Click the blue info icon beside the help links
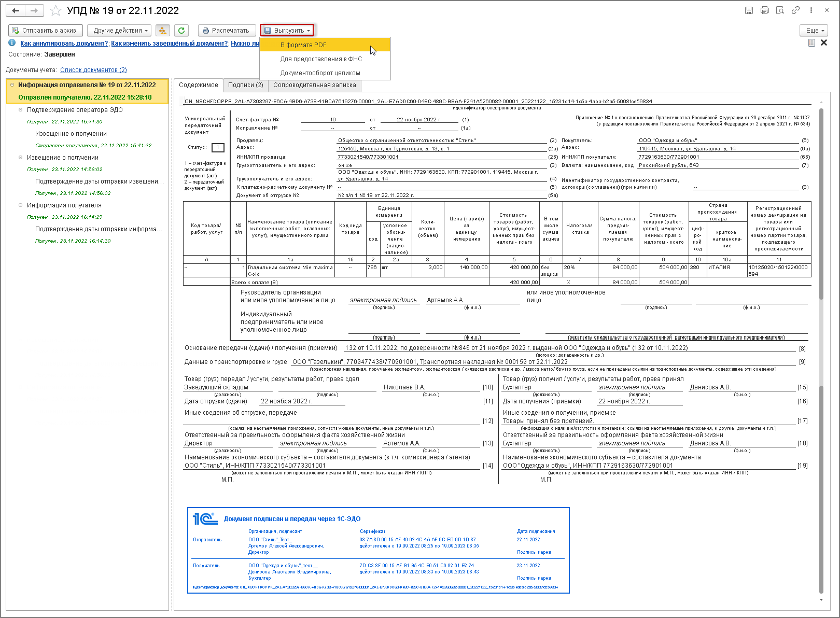This screenshot has width=840, height=618. [12, 43]
